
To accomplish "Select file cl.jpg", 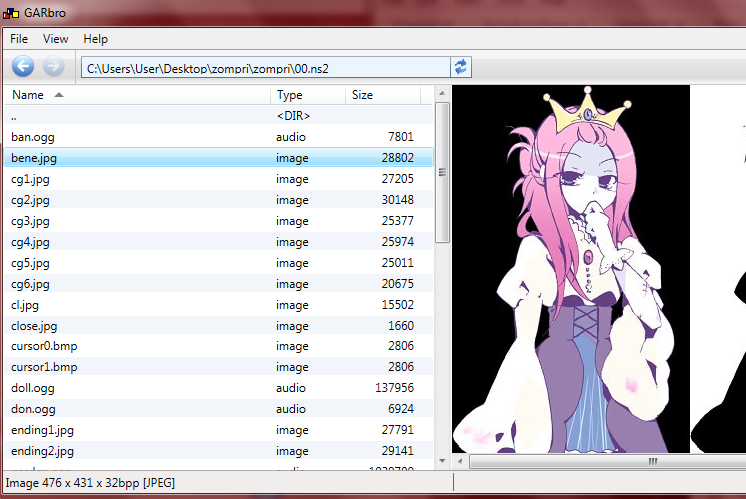I will pos(219,304).
